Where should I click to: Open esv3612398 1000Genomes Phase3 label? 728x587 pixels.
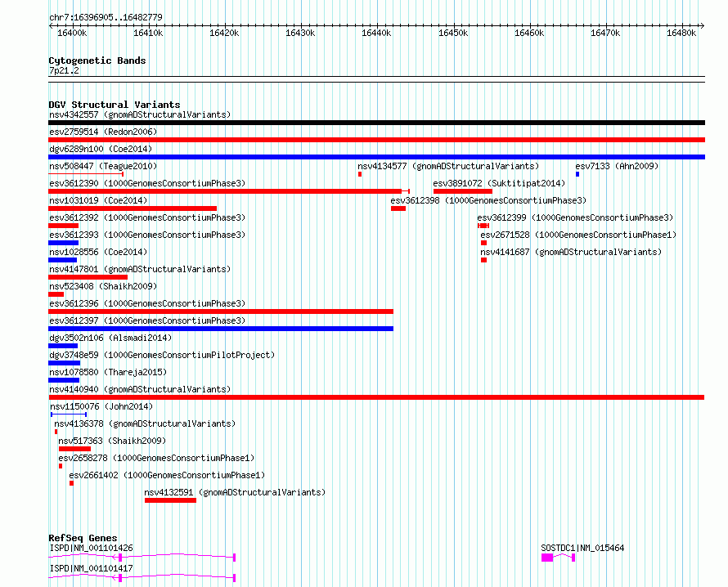point(488,200)
